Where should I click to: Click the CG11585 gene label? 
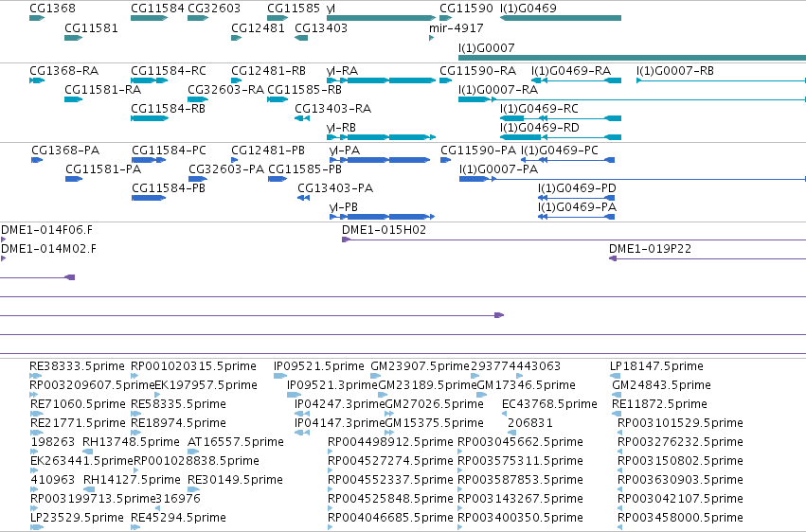[294, 9]
